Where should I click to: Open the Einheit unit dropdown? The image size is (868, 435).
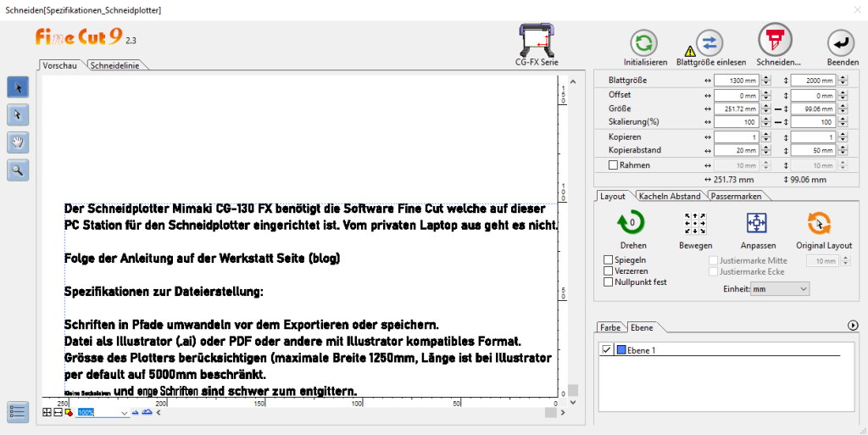point(780,289)
